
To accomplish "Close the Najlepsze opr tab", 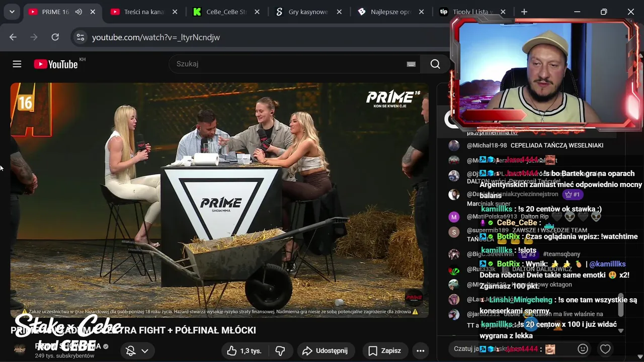I will [421, 12].
